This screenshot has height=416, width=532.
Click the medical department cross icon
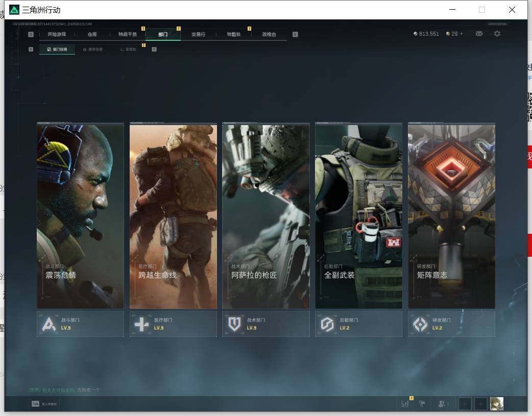(x=141, y=324)
